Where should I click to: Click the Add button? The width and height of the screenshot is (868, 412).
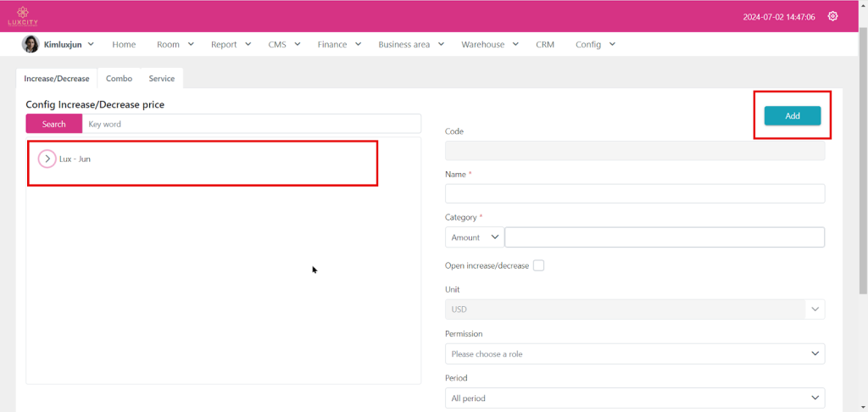click(792, 116)
